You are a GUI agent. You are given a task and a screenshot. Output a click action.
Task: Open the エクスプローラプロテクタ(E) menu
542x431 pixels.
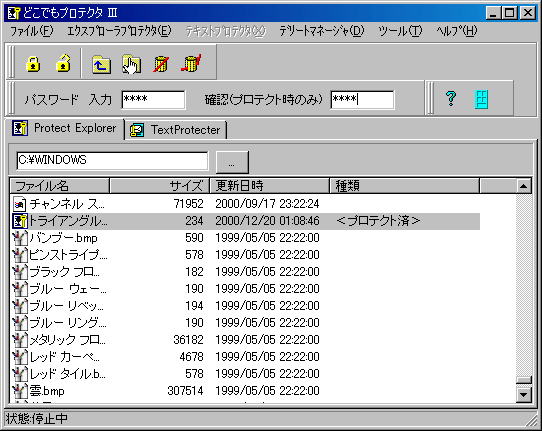tap(119, 31)
